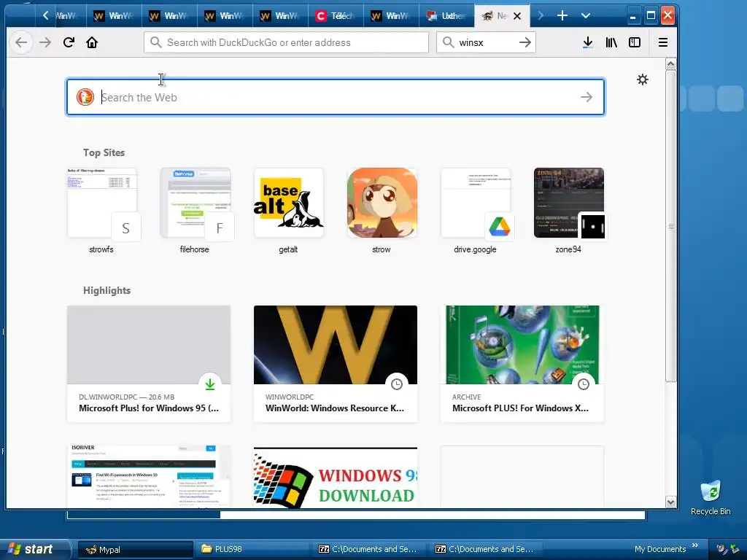Toggle the sidebar view icon

635,42
